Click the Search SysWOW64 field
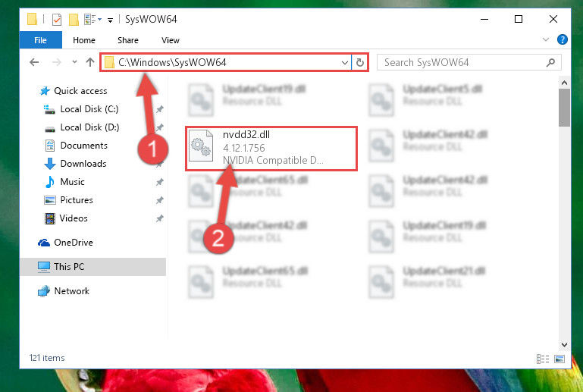Image resolution: width=583 pixels, height=392 pixels. coord(469,62)
